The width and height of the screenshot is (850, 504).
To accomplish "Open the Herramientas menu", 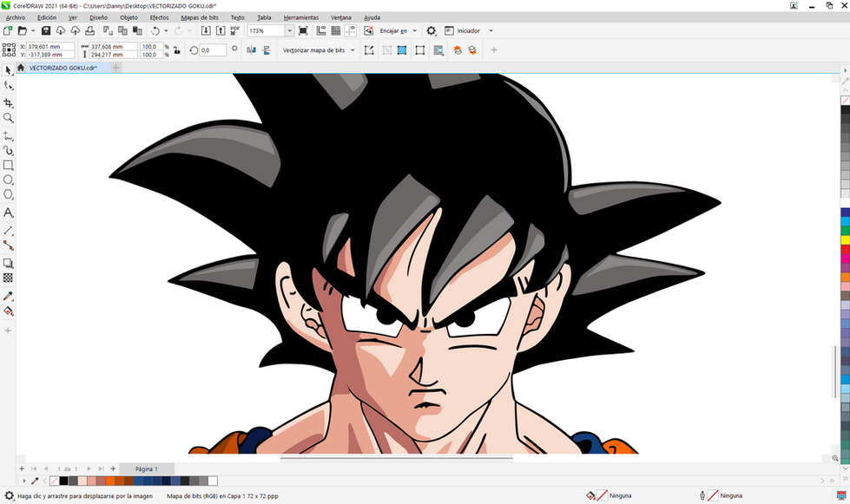I will point(301,17).
